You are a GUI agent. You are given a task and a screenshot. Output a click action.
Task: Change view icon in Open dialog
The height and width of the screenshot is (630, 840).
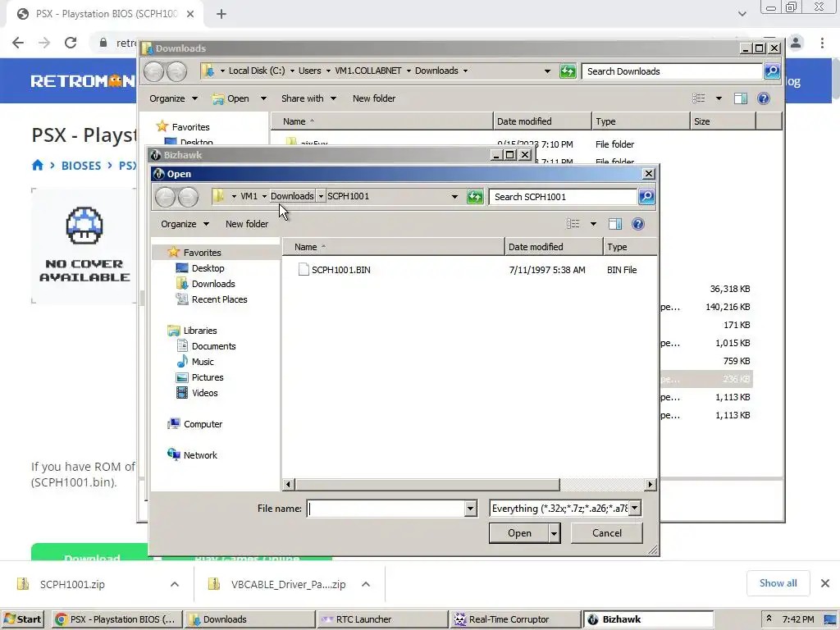click(x=573, y=224)
